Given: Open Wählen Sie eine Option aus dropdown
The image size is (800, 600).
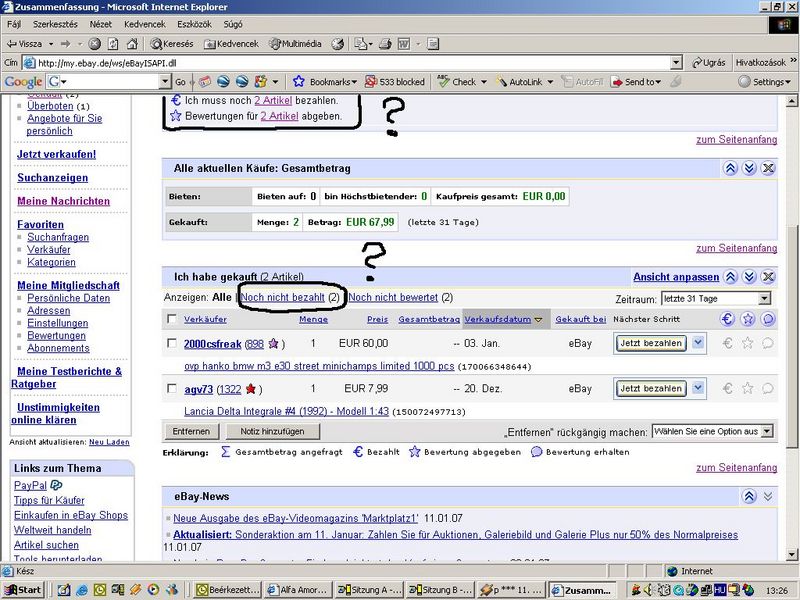Looking at the screenshot, I should 713,432.
